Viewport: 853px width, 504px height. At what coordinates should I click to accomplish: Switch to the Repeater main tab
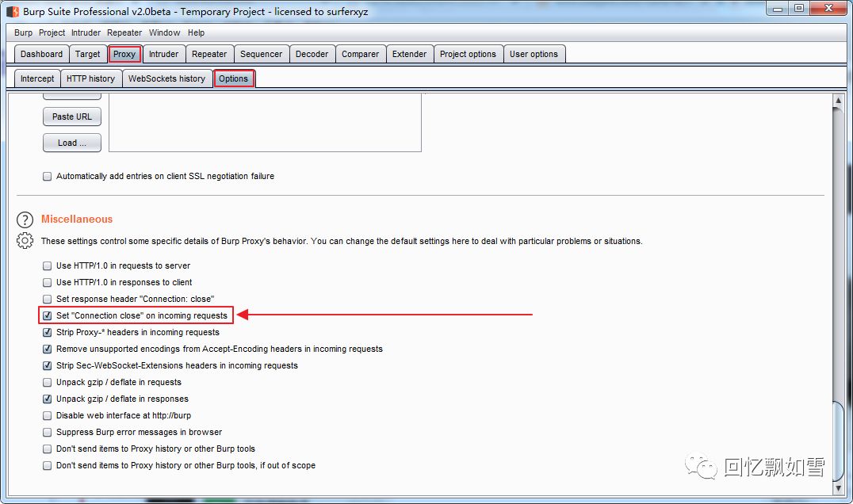coord(209,54)
